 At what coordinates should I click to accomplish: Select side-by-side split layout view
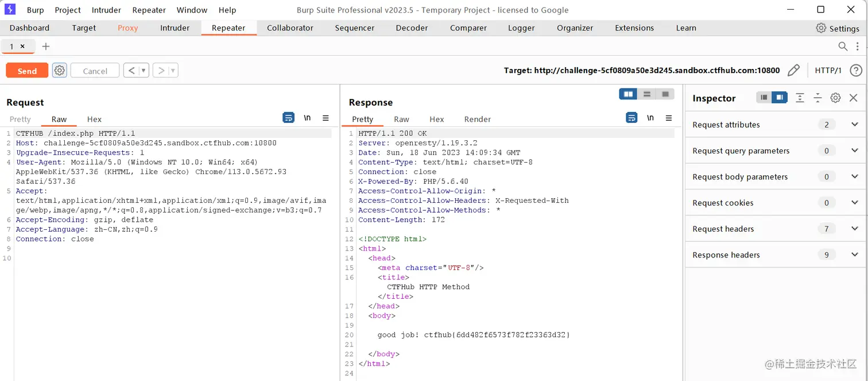pos(628,94)
